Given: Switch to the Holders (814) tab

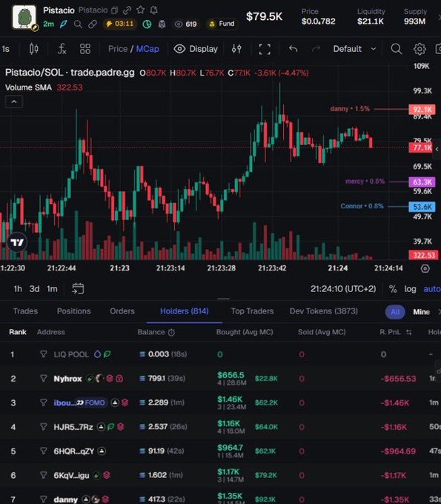Looking at the screenshot, I should click(184, 311).
